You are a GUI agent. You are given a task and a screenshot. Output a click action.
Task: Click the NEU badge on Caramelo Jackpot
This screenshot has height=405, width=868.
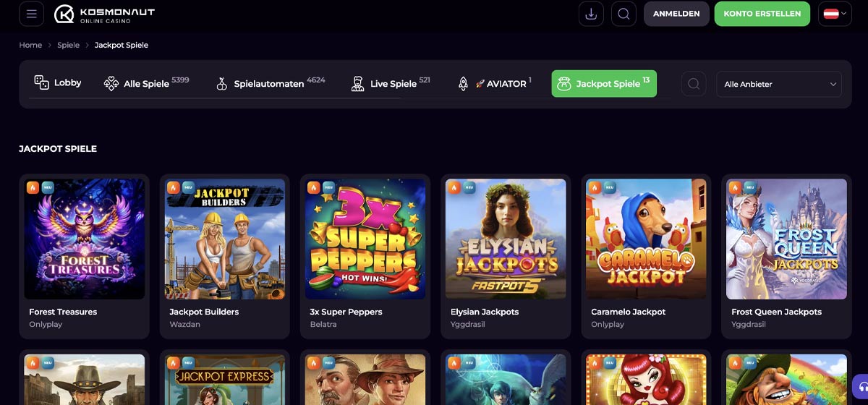click(610, 187)
